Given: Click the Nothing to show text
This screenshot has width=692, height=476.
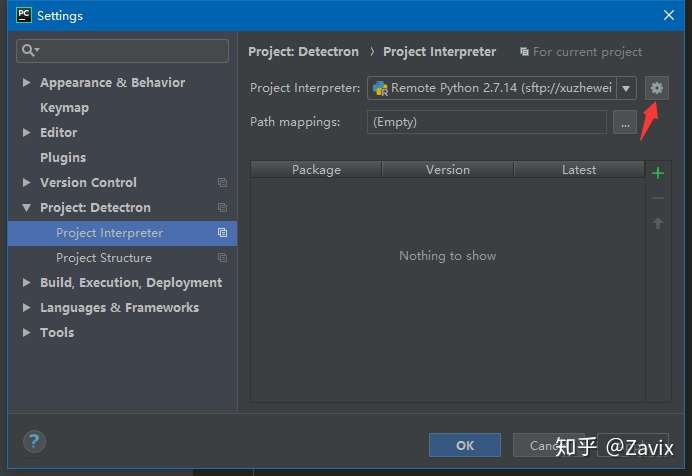Looking at the screenshot, I should pyautogui.click(x=448, y=256).
